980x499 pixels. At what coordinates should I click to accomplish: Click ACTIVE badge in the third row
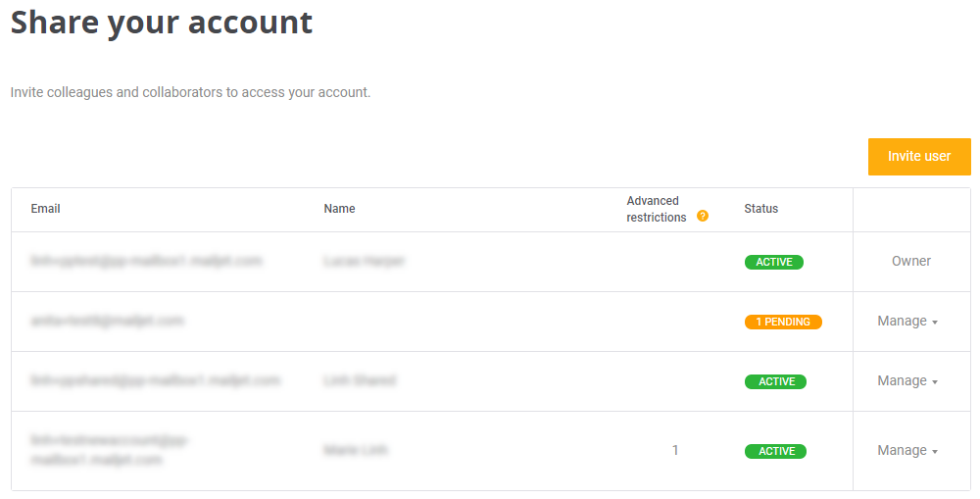pyautogui.click(x=775, y=381)
